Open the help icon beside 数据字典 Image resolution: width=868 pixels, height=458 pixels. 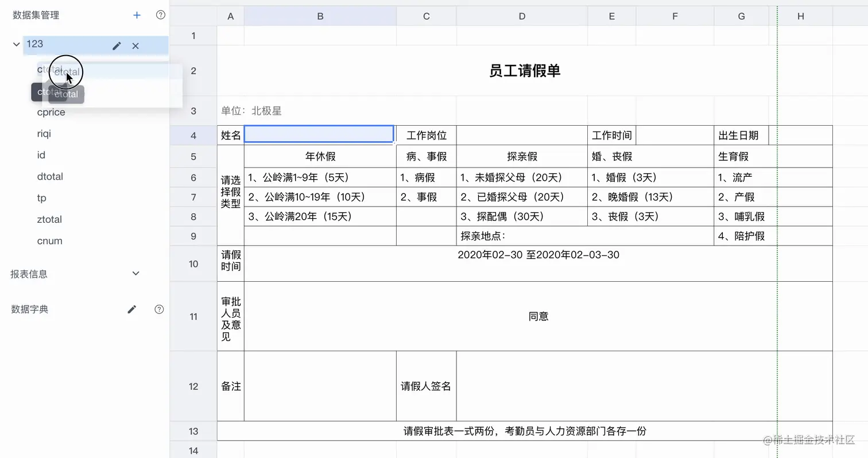point(158,309)
